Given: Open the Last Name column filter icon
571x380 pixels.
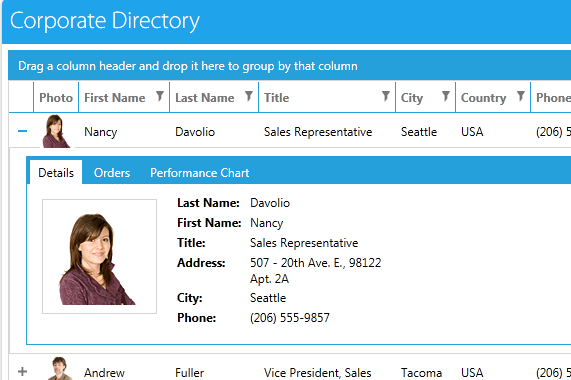Looking at the screenshot, I should click(x=249, y=96).
